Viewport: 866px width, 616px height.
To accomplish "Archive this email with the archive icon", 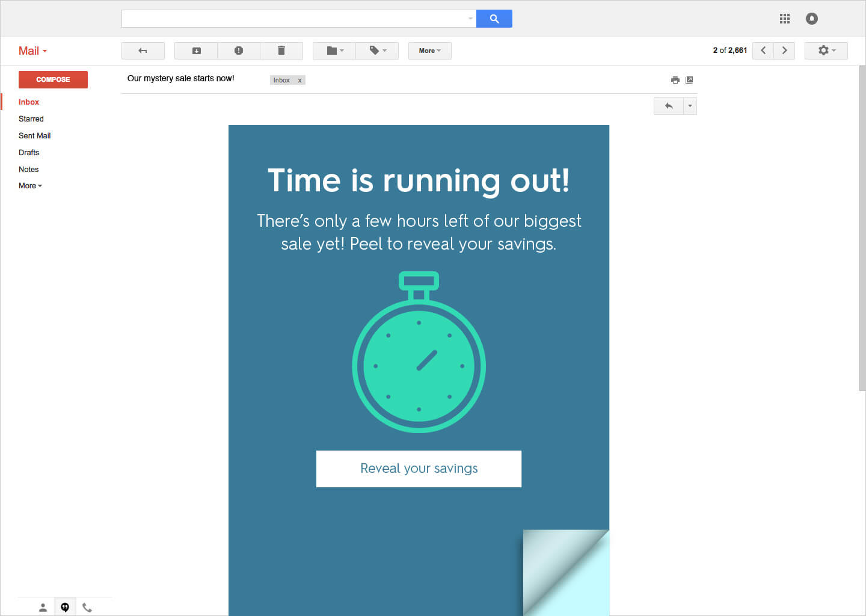I will pos(196,51).
